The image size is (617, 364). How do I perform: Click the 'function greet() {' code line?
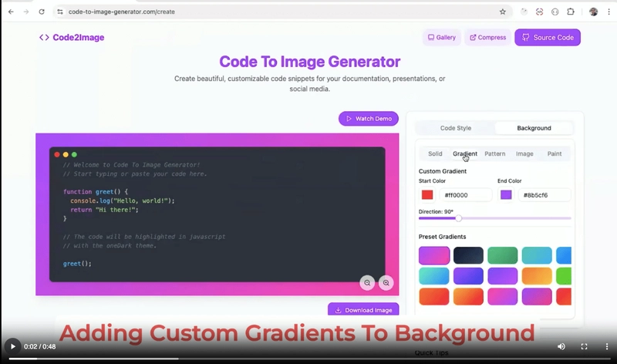[x=96, y=192]
